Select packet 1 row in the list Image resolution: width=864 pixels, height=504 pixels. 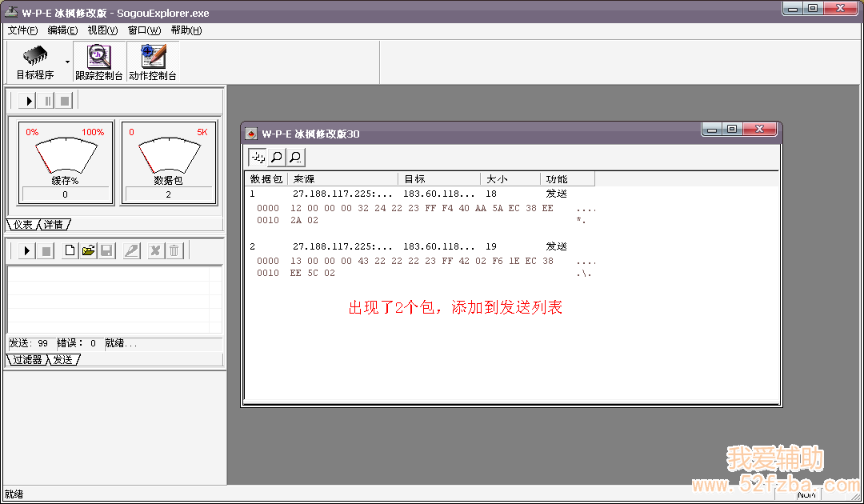click(400, 194)
